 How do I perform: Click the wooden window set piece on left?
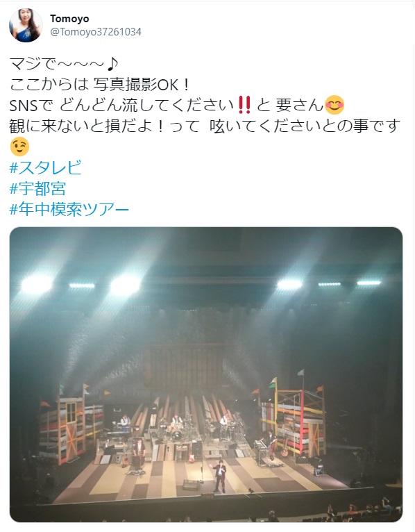pyautogui.click(x=71, y=413)
